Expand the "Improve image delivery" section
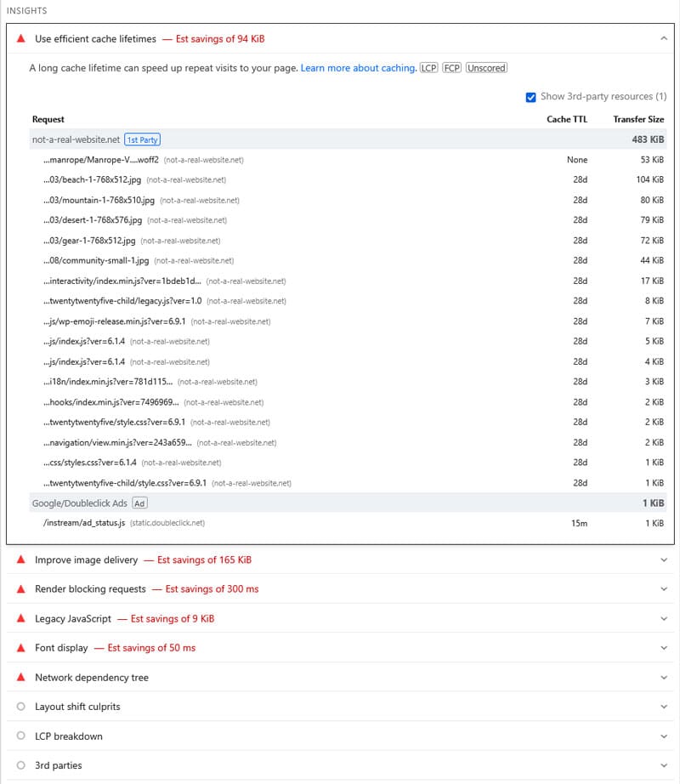 [x=663, y=560]
